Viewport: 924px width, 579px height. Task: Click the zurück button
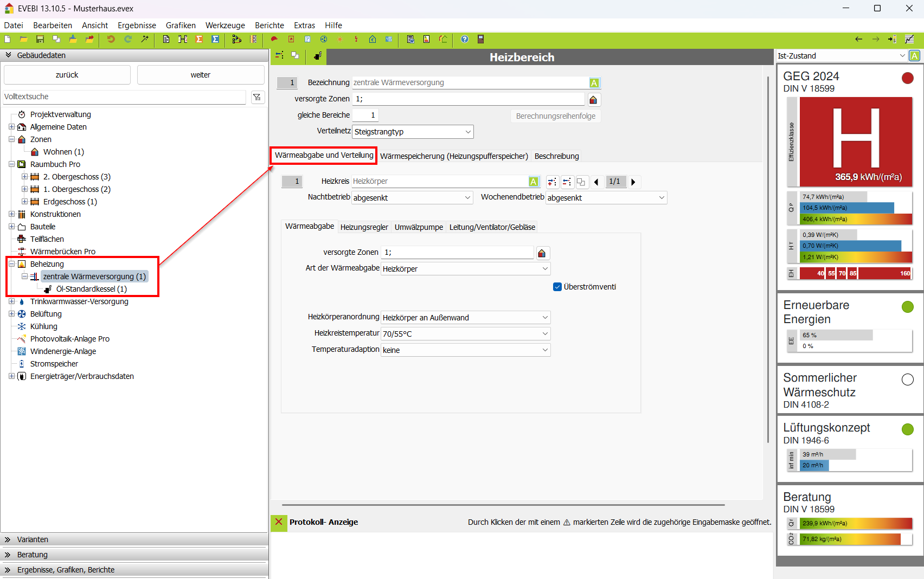click(67, 75)
